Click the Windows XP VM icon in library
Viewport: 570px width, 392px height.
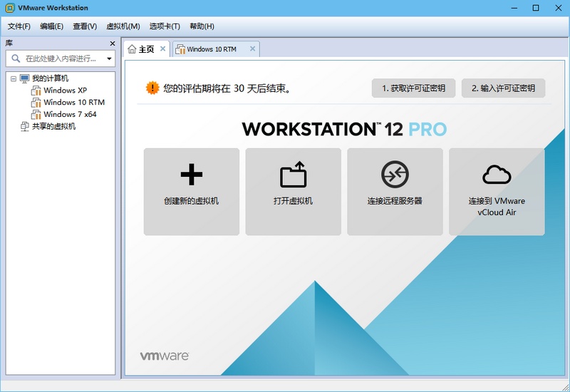coord(36,91)
